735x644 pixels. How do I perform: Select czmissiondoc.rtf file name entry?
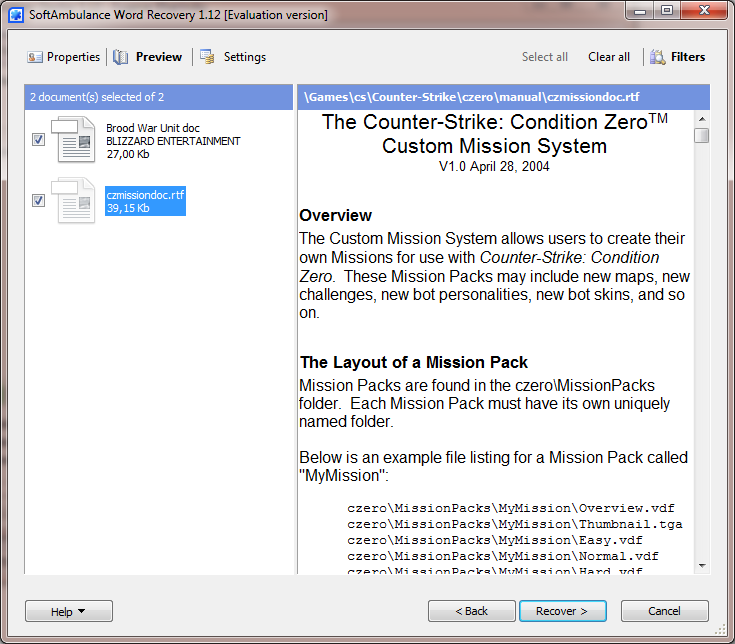(145, 195)
